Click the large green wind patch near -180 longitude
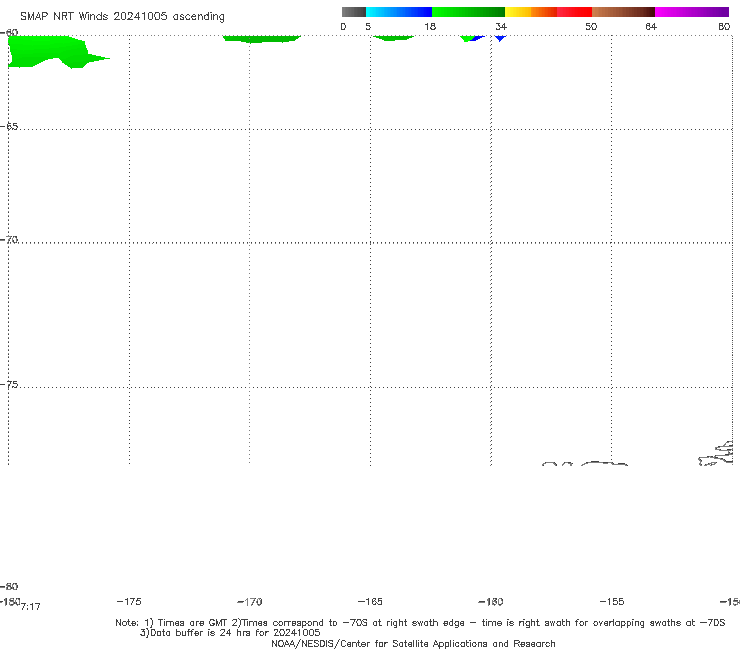 (47, 51)
